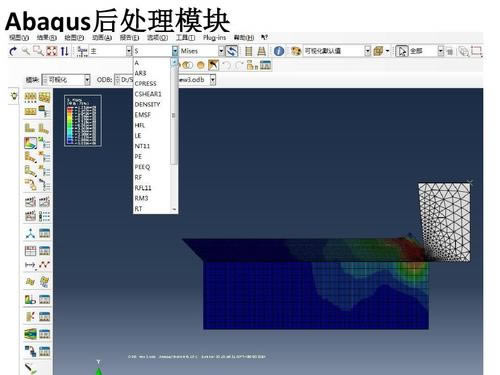
Task: Open the 选项(O) menu
Action: pos(157,38)
